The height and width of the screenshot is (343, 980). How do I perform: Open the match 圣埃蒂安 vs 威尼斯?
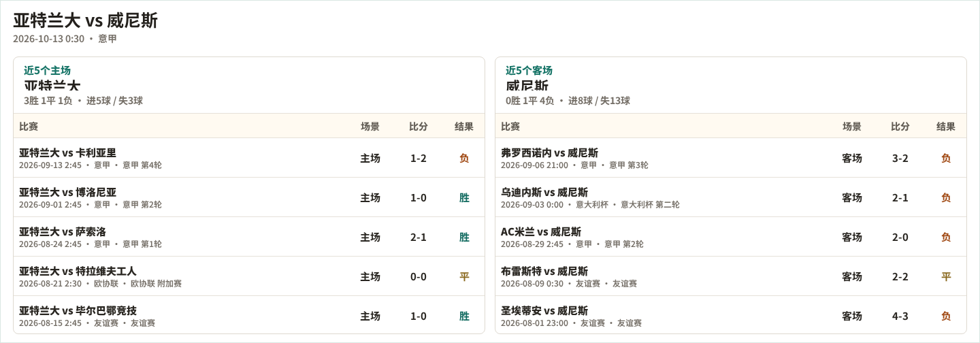click(x=544, y=310)
